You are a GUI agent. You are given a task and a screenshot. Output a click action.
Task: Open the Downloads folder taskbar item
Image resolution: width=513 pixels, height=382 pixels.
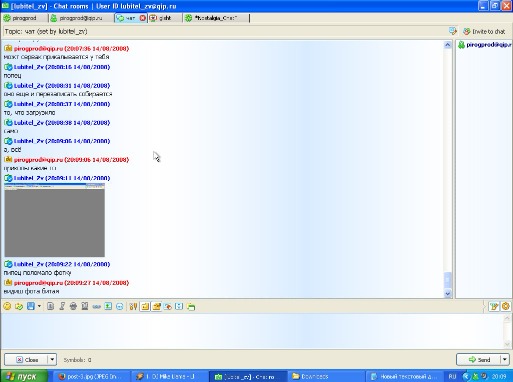tap(325, 376)
